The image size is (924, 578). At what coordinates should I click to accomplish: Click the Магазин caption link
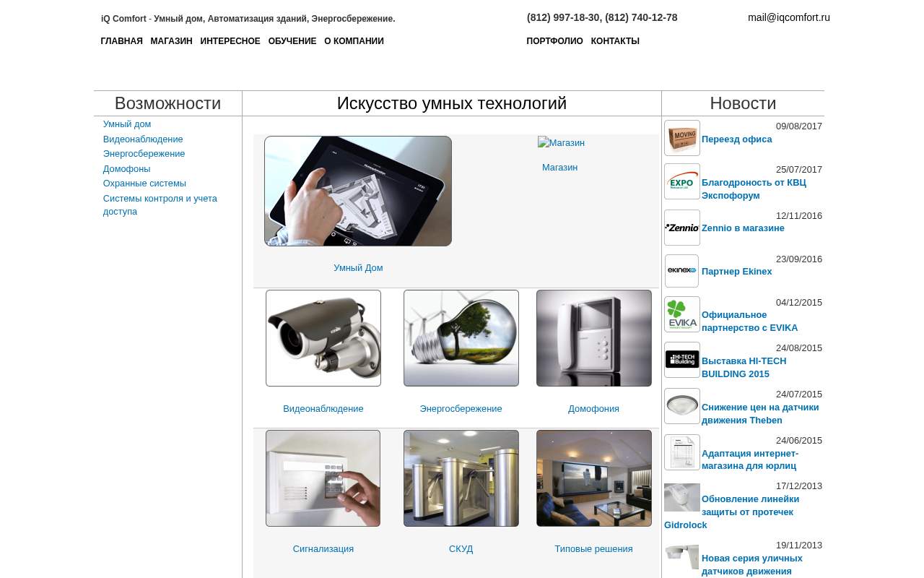[x=560, y=168]
